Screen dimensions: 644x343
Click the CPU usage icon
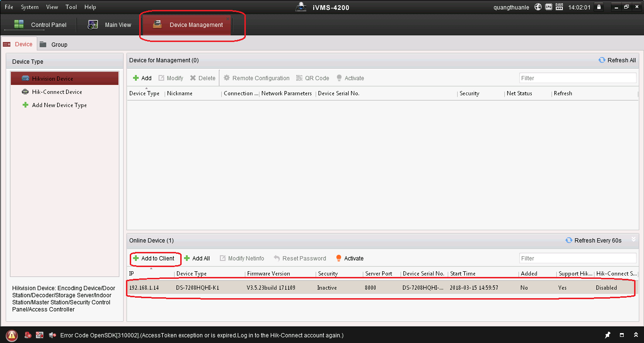(549, 7)
